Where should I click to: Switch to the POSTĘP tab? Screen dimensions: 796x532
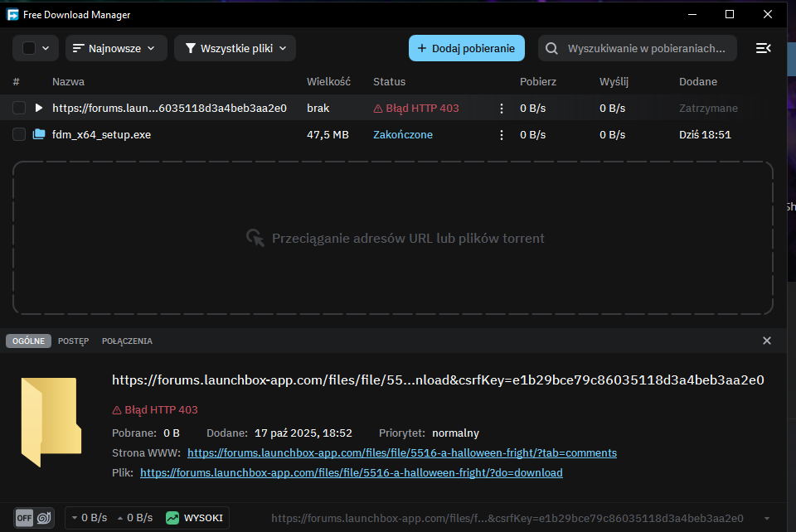[73, 341]
